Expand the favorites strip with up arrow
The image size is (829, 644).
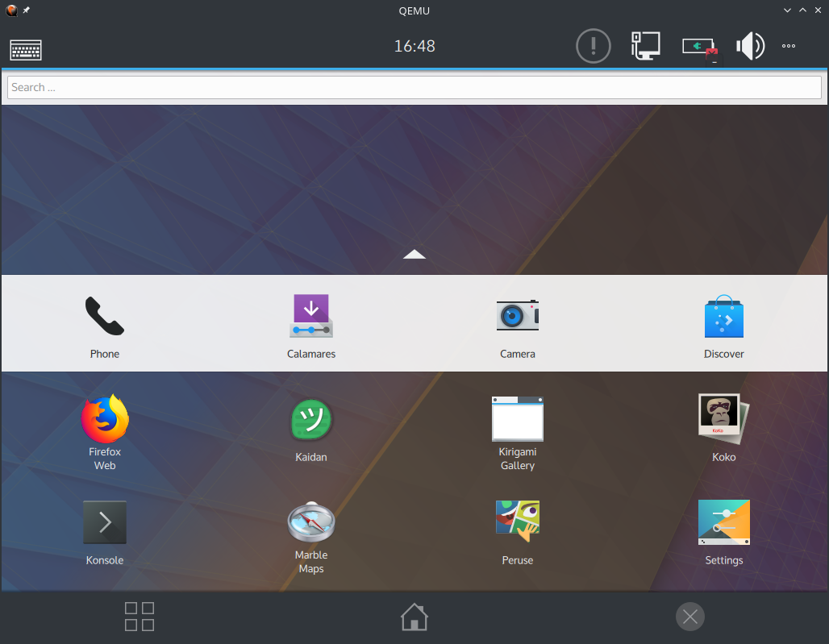pos(414,254)
